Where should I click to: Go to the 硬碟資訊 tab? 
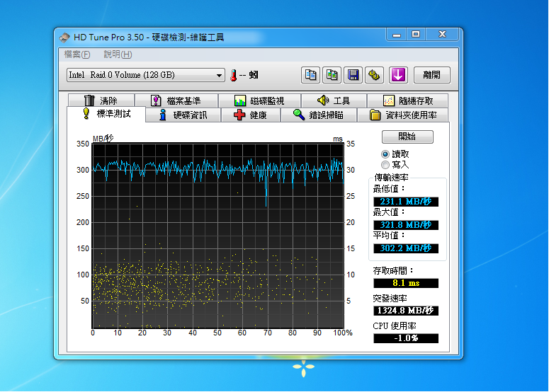pyautogui.click(x=183, y=115)
